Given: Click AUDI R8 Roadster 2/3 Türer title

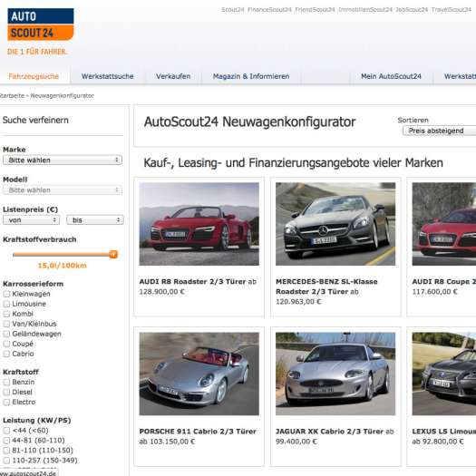Looking at the screenshot, I should [192, 282].
